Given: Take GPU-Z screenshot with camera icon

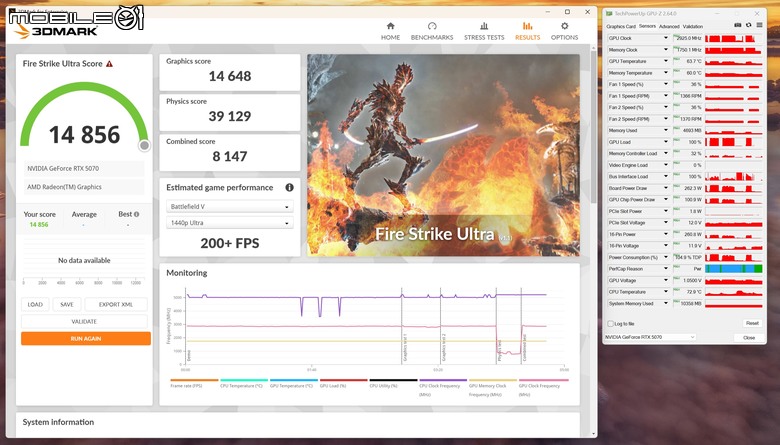Looking at the screenshot, I should 738,25.
